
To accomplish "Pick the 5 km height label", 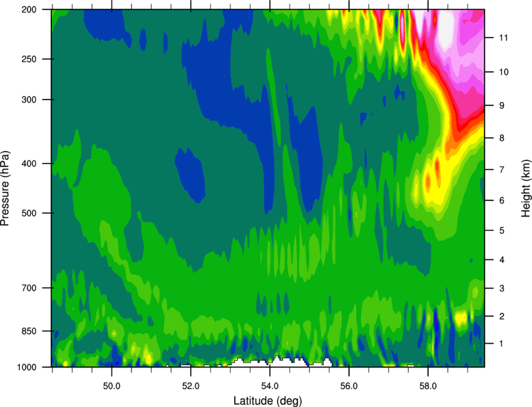I will coord(502,230).
